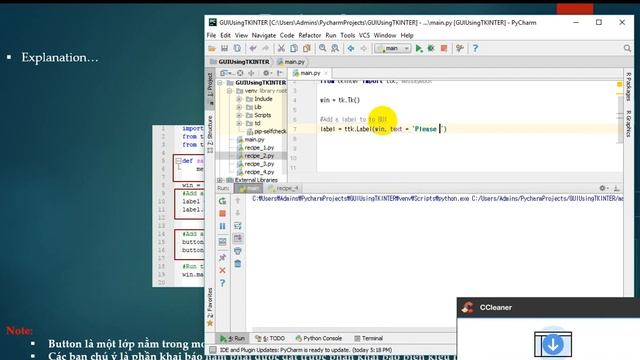Click the Save All toolbar icon

(x=224, y=49)
